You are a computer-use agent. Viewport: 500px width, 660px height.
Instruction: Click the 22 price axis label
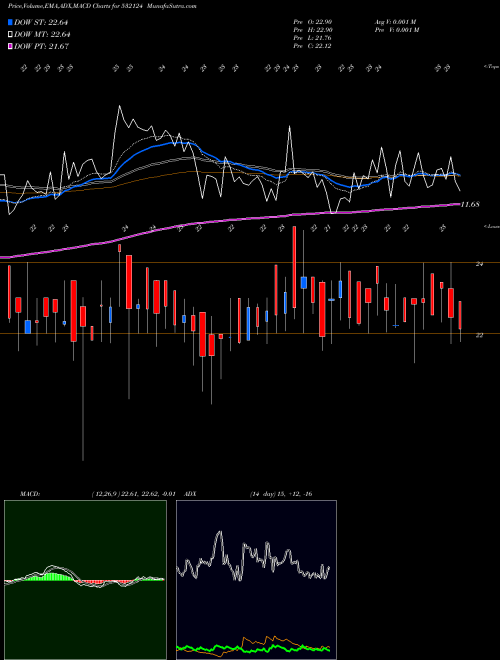[479, 335]
